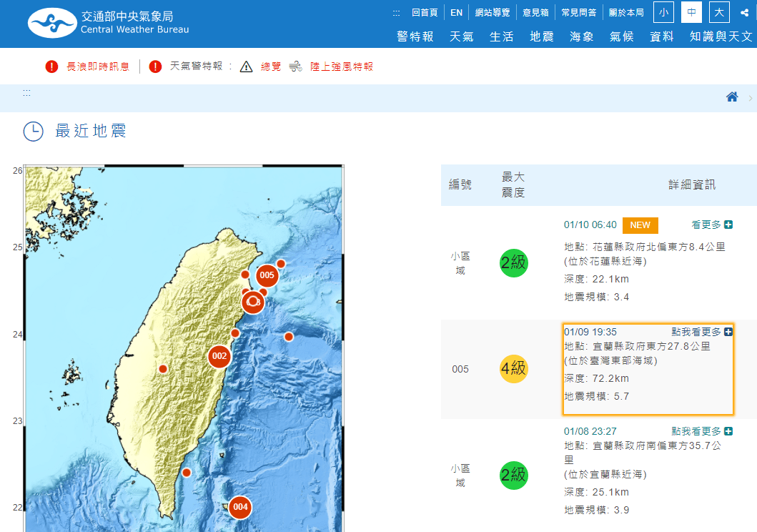The width and height of the screenshot is (757, 532).
Task: Click the wind icon before 陸上強風特報
Action: (295, 66)
